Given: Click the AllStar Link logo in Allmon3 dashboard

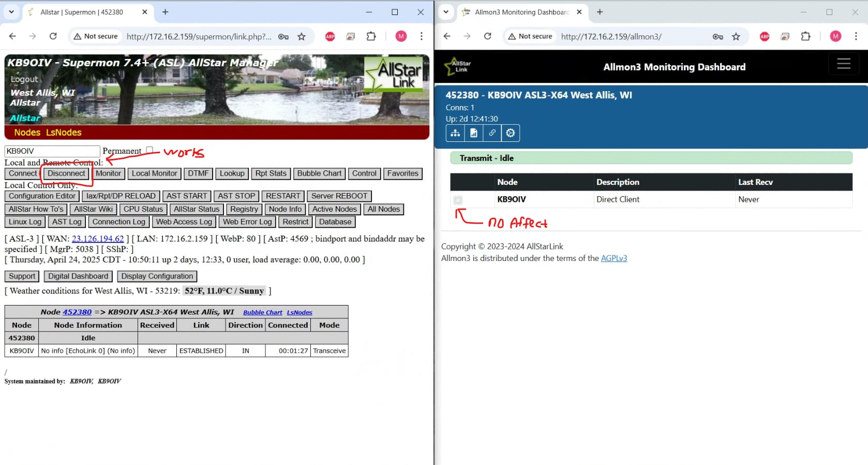Looking at the screenshot, I should click(x=458, y=66).
